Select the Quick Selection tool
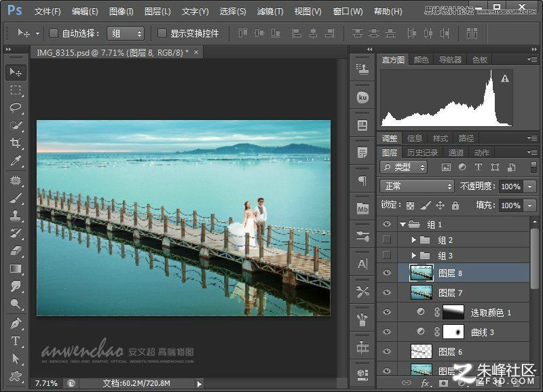 [15, 125]
